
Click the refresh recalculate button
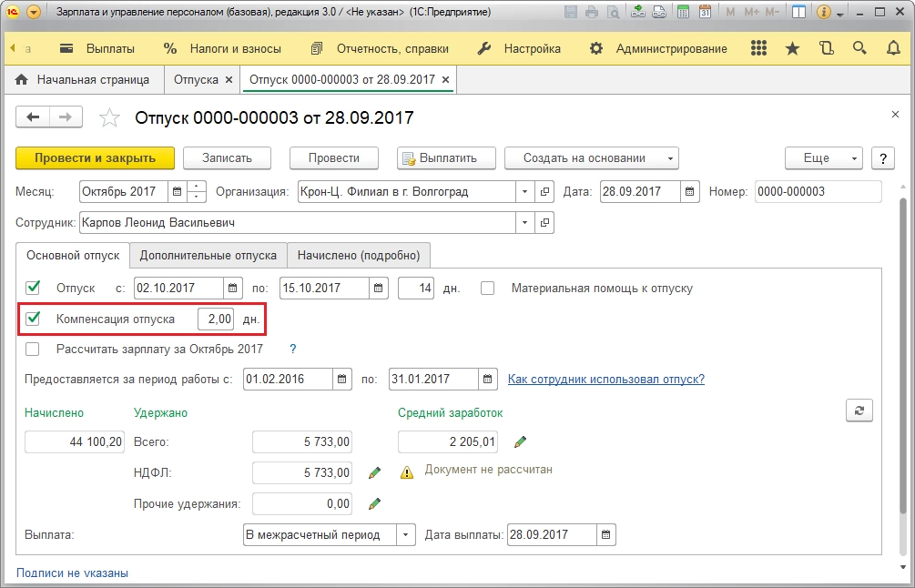click(859, 411)
